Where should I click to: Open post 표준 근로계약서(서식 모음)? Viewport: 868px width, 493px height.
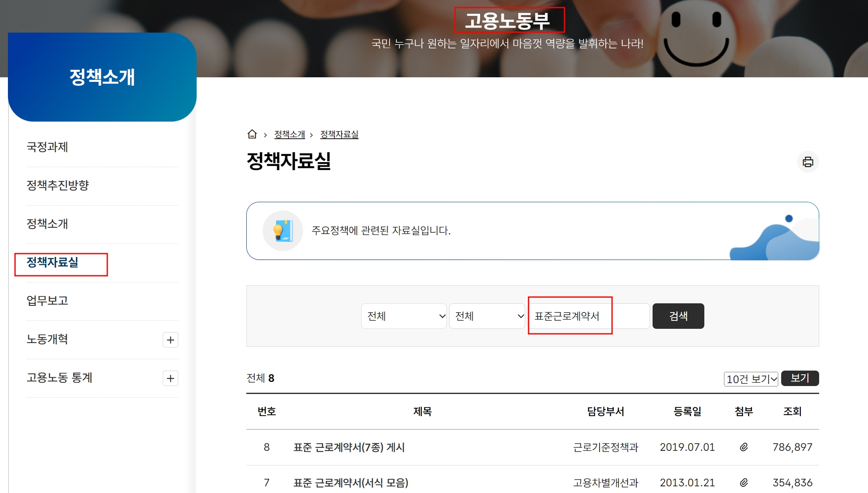pos(351,483)
